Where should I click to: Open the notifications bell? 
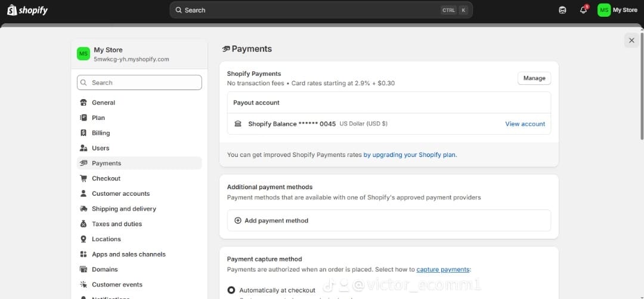click(x=583, y=10)
